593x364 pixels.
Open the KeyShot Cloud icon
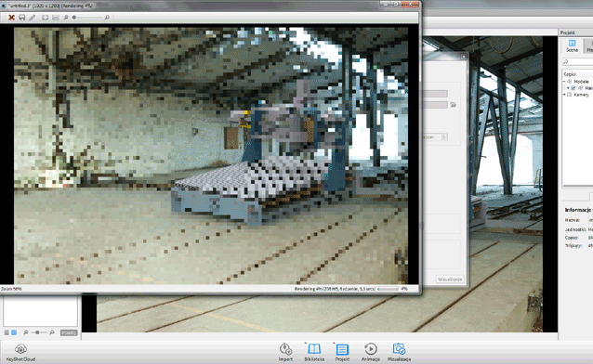pos(20,352)
